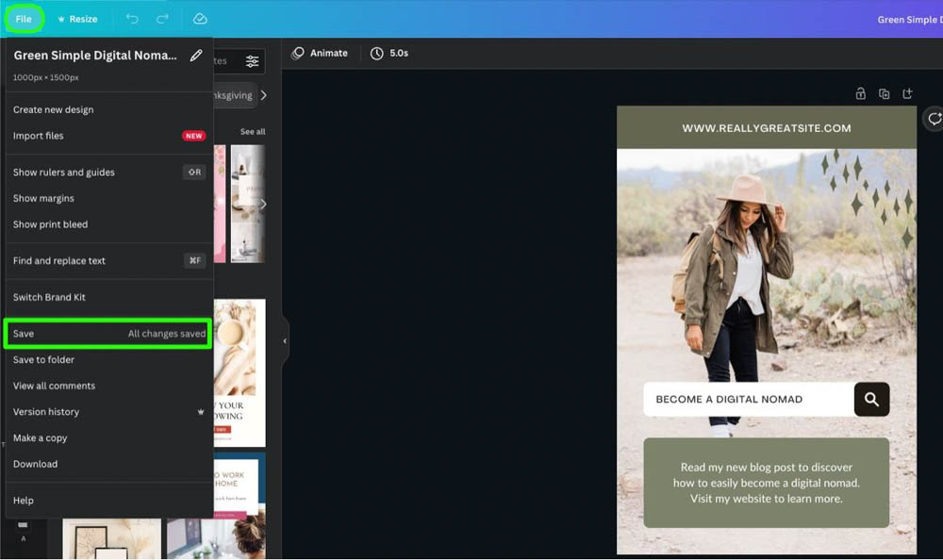
Task: Click the Animate button
Action: 320,53
